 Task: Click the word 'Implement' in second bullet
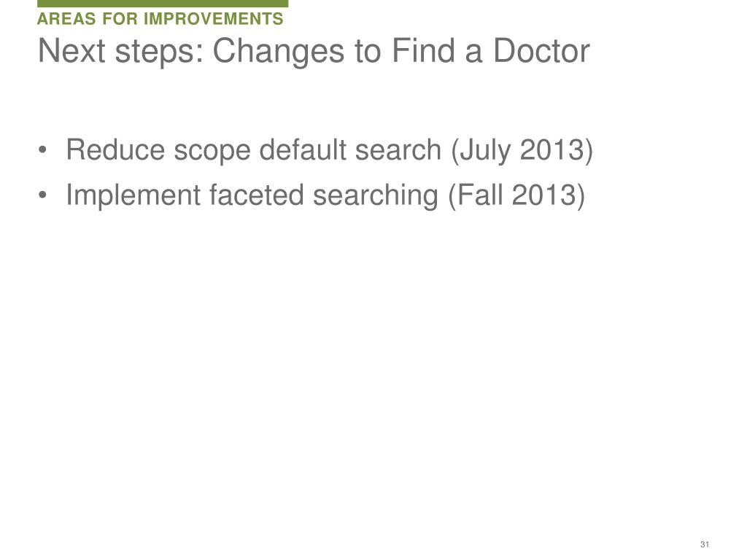[x=133, y=197]
